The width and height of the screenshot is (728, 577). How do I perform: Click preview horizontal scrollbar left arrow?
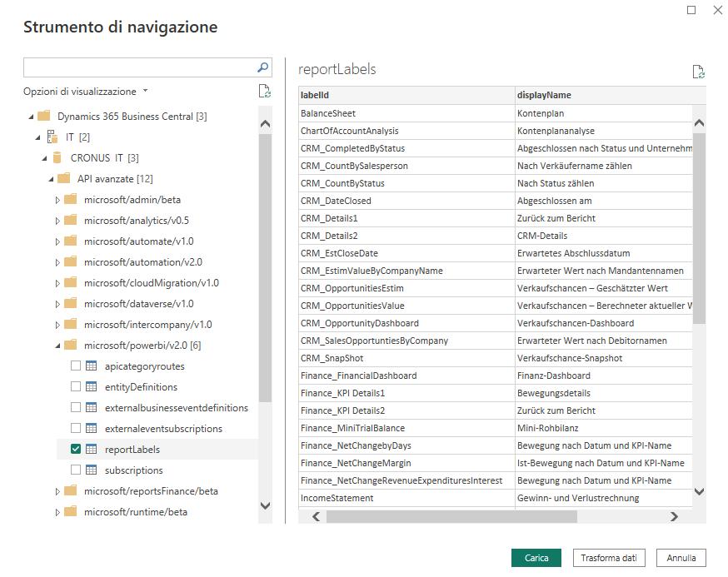[317, 516]
